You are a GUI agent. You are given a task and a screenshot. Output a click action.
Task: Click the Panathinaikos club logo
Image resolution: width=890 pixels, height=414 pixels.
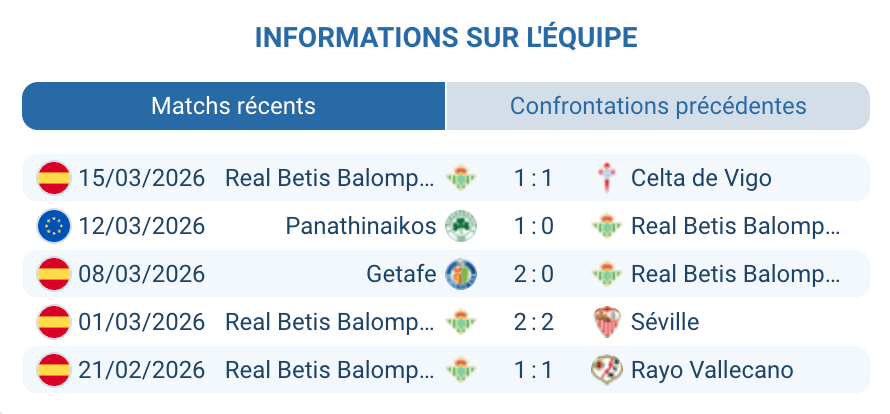461,226
